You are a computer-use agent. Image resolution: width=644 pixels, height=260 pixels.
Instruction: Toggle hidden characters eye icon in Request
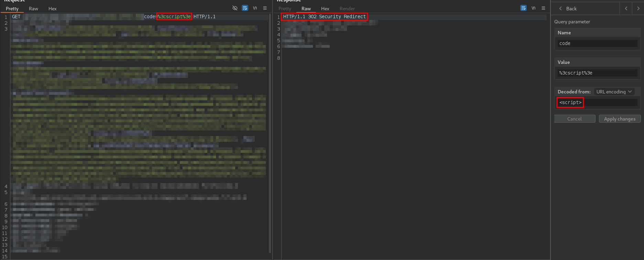tap(235, 8)
